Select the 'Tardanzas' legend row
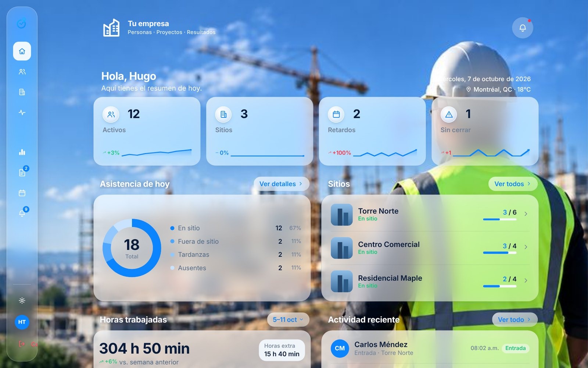Viewport: 588px width, 368px height. click(x=236, y=255)
